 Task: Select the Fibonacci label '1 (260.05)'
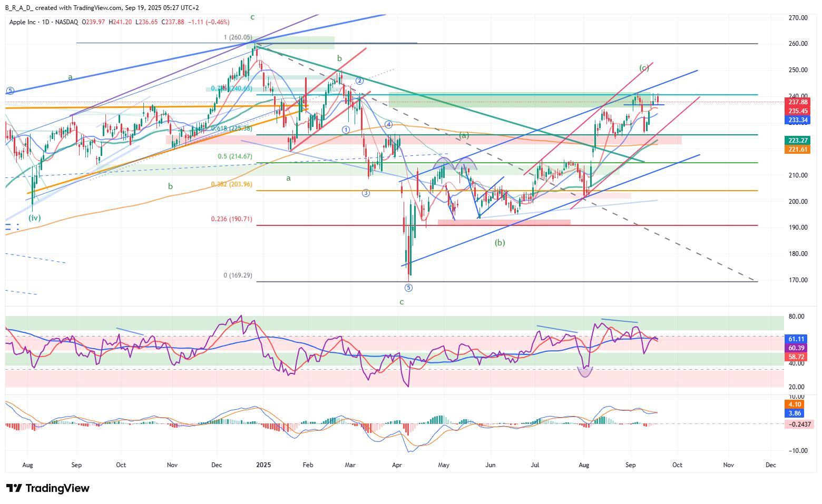tap(238, 38)
